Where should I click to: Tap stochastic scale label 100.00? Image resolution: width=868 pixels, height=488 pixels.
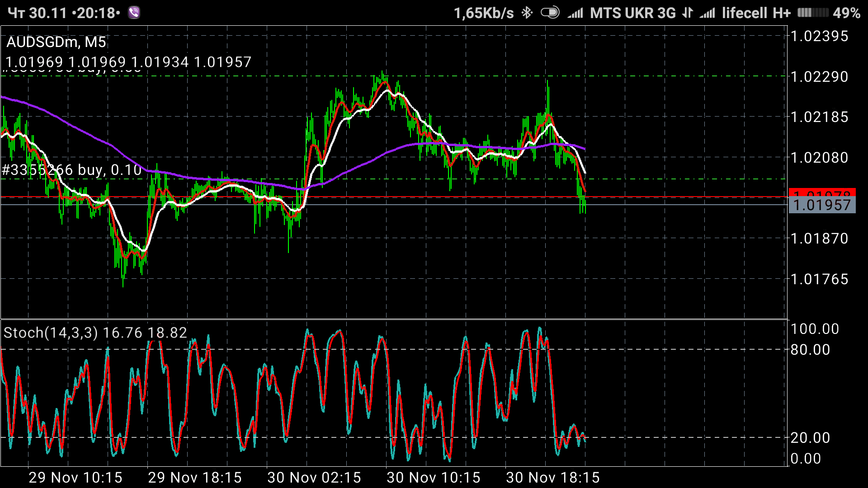tap(815, 329)
